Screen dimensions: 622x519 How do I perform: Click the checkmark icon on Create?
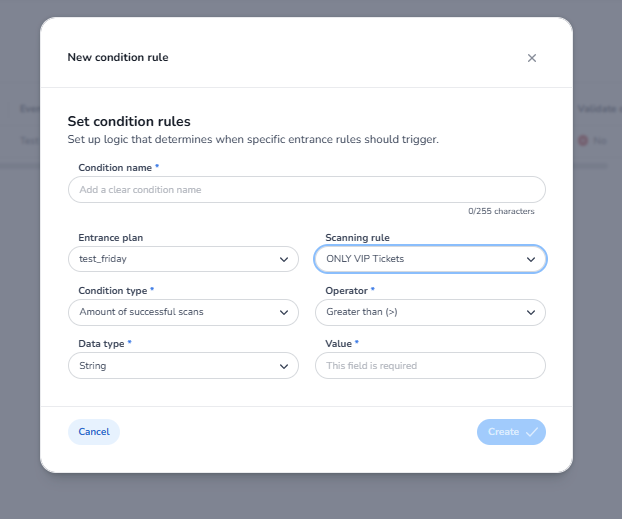(532, 432)
